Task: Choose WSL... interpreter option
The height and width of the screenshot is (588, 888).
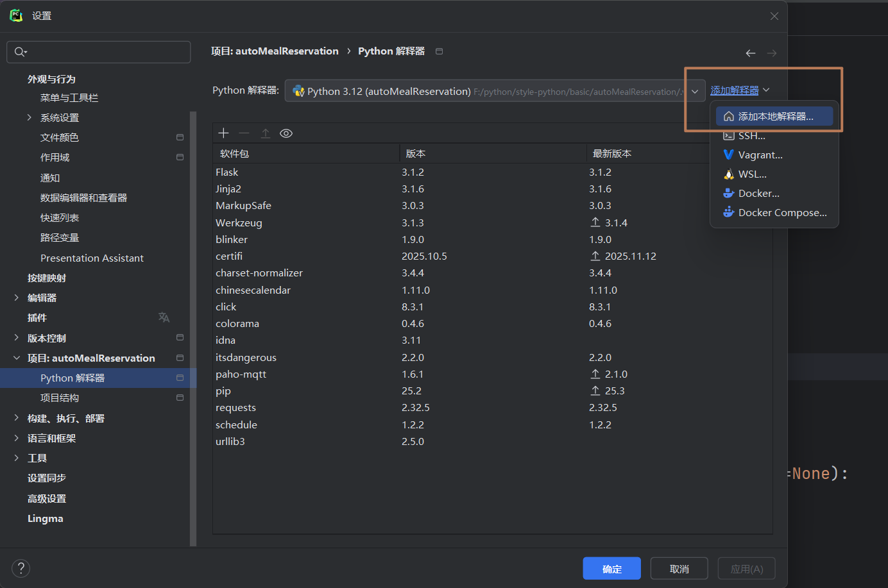Action: (774, 174)
